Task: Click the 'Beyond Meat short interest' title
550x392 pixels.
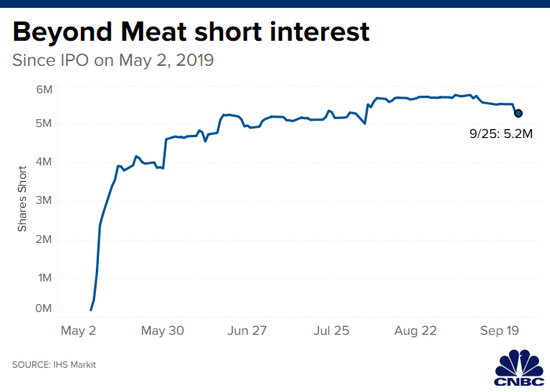Action: tap(191, 32)
